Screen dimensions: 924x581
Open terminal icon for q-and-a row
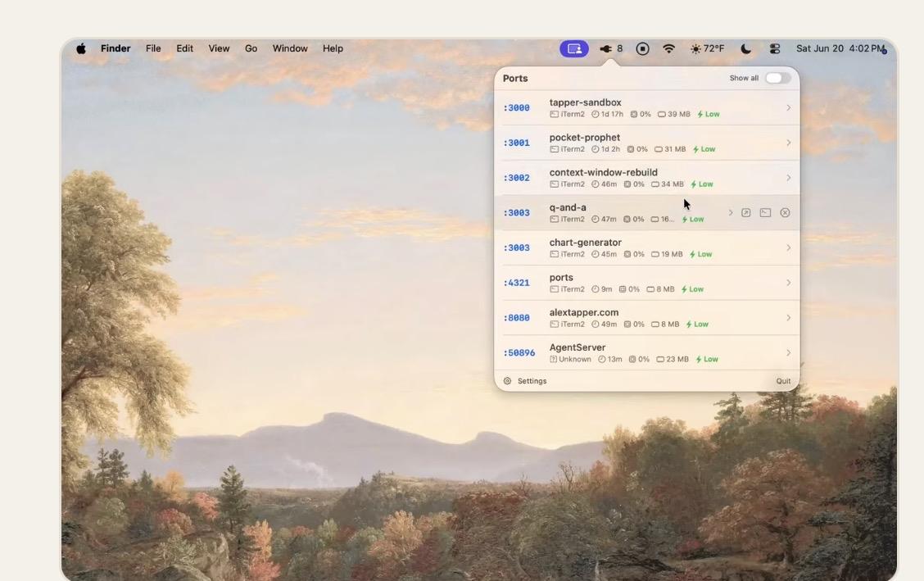[765, 213]
